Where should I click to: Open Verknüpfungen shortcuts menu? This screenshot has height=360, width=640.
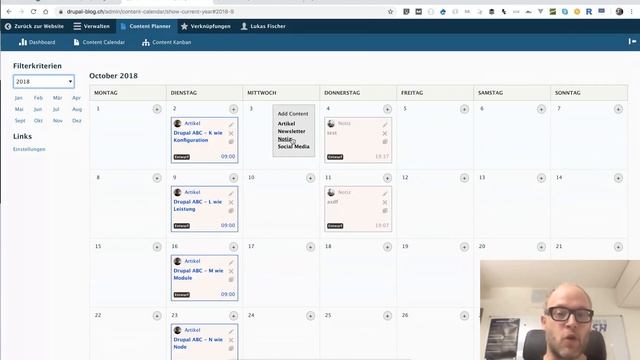click(206, 26)
